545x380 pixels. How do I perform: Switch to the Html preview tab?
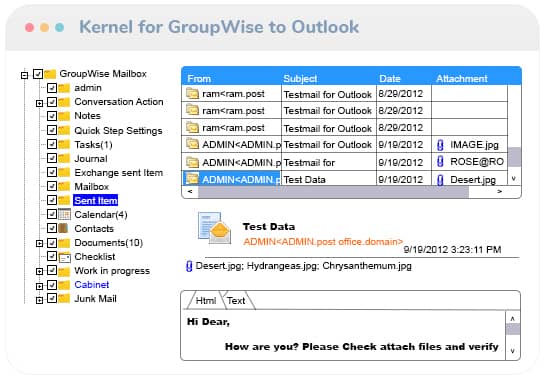coord(205,301)
